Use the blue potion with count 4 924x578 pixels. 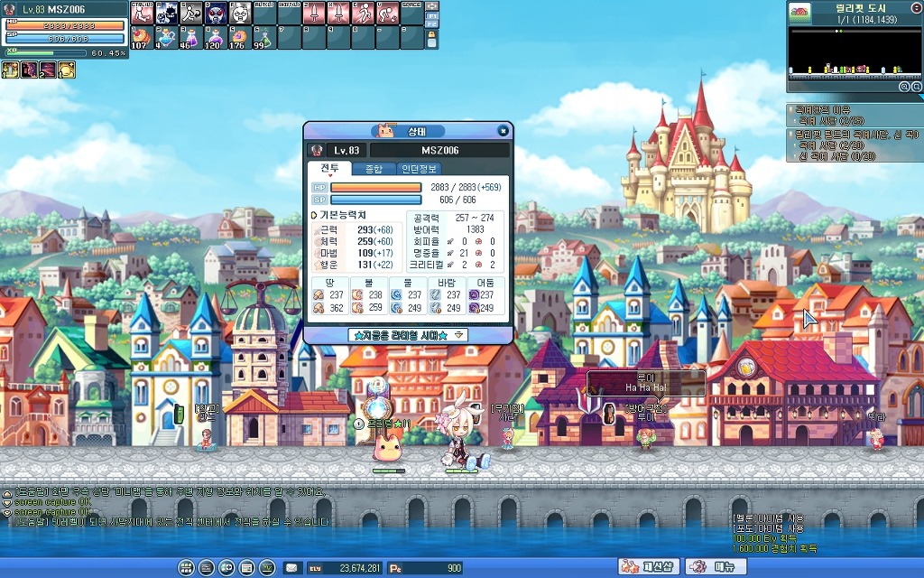coord(165,37)
